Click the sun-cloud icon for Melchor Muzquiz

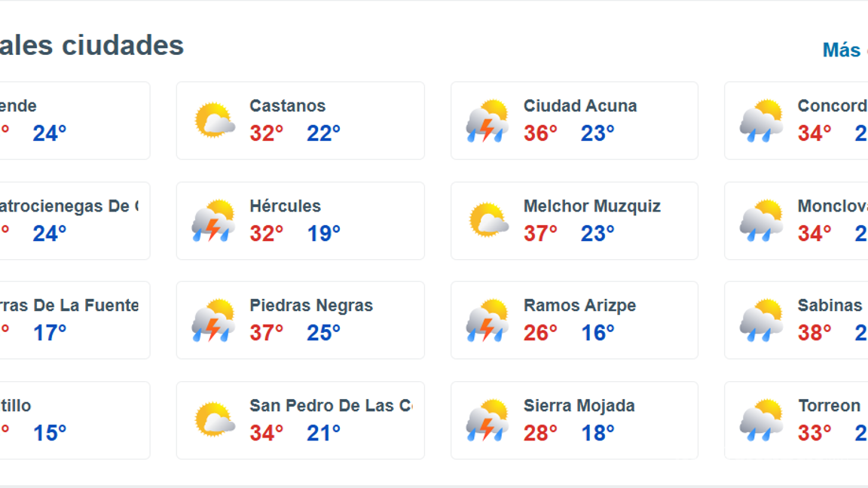point(487,221)
